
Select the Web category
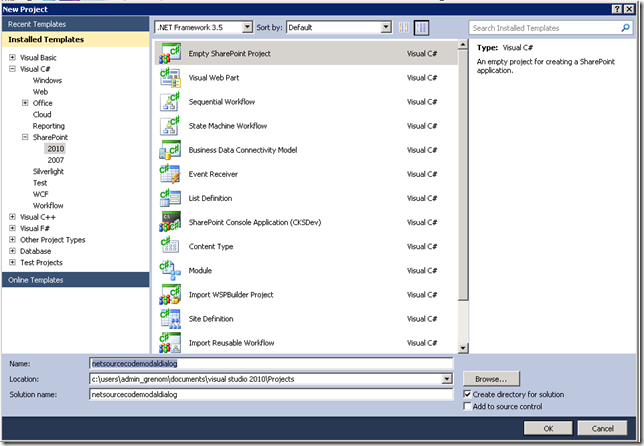[x=40, y=92]
